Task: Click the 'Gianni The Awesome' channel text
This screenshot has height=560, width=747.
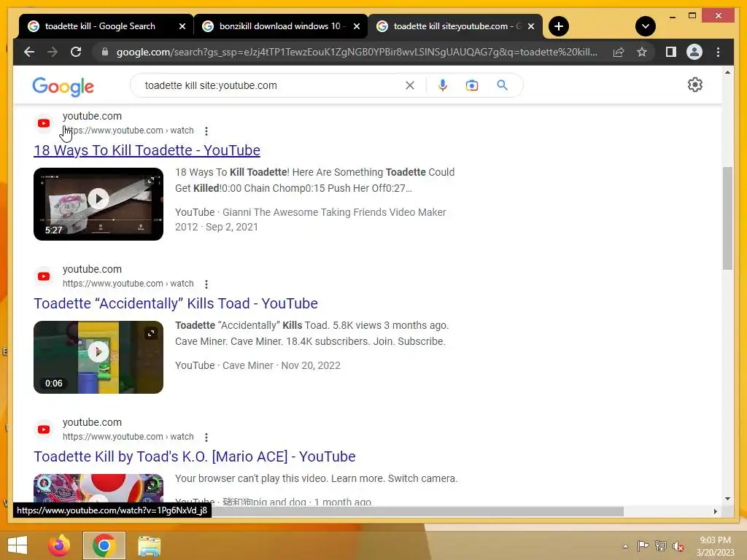Action: 334,212
